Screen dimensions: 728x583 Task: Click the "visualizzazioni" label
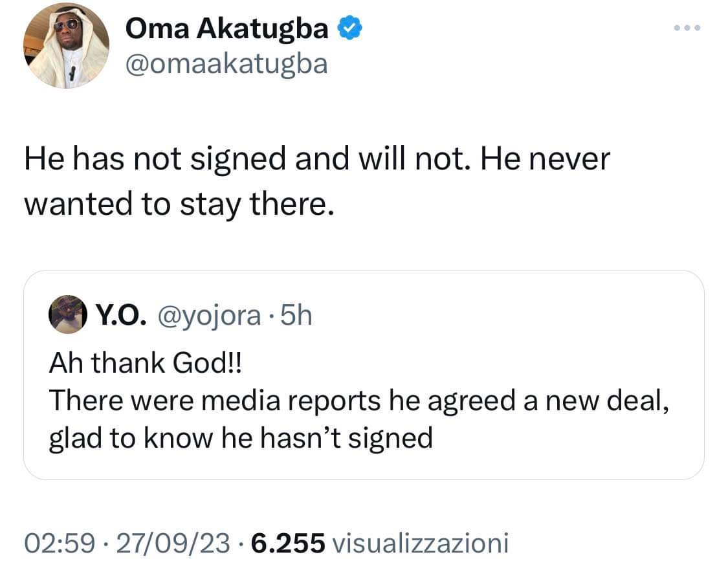419,543
